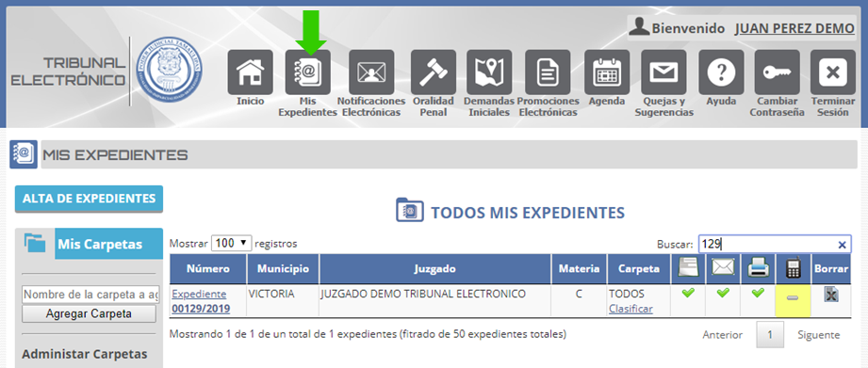868x368 pixels.
Task: Open the Inicio home icon
Action: (250, 72)
